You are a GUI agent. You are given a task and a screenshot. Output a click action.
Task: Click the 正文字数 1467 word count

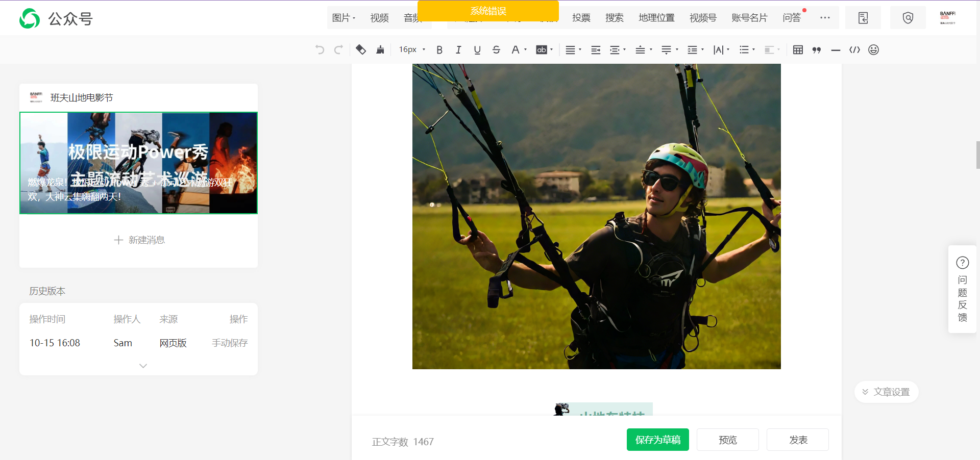tap(403, 442)
